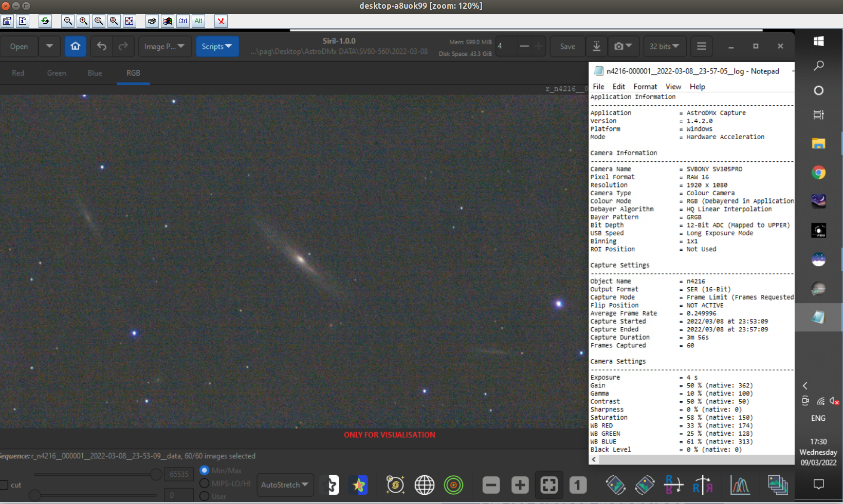The height and width of the screenshot is (504, 843).
Task: Toggle the VNC Alt key button
Action: coord(198,21)
